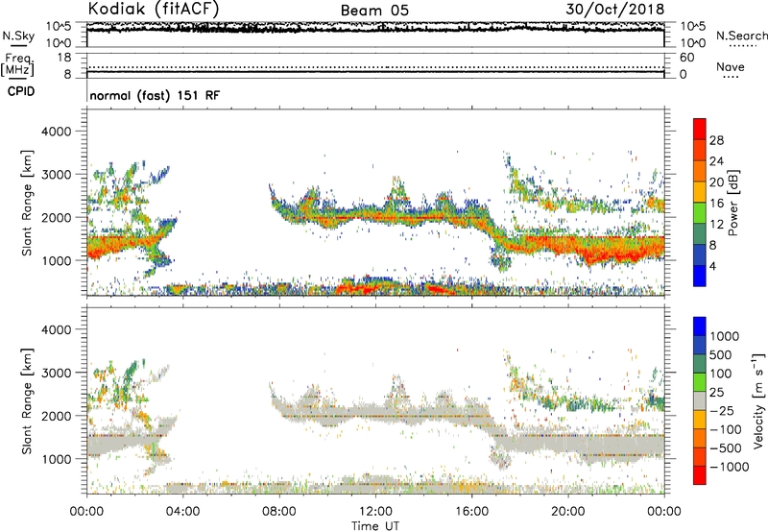Viewport: 768px width, 532px height.
Task: Click the '-1000' velocity colorbar tick
Action: point(730,467)
